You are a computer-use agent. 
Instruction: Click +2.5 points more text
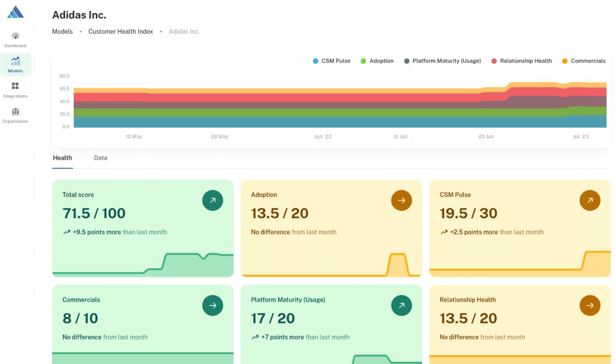point(474,232)
